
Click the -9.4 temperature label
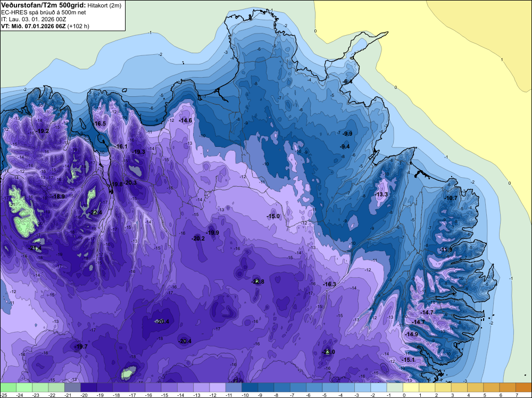(345, 146)
